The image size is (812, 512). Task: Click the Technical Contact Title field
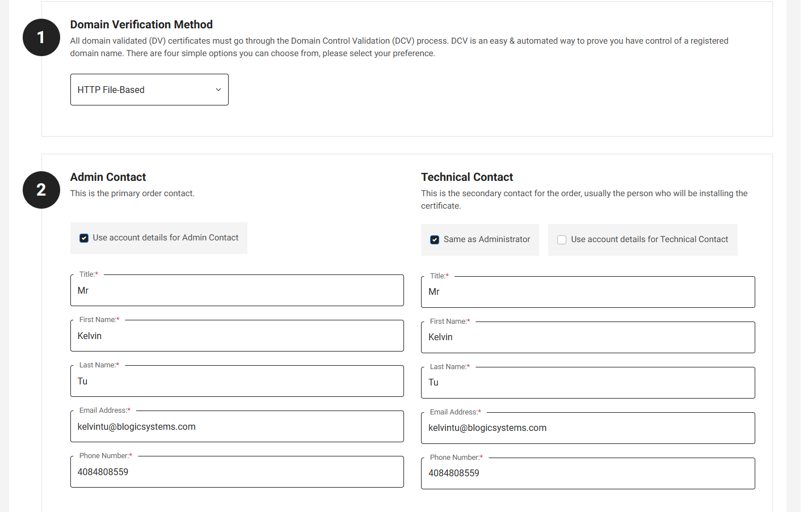(587, 292)
